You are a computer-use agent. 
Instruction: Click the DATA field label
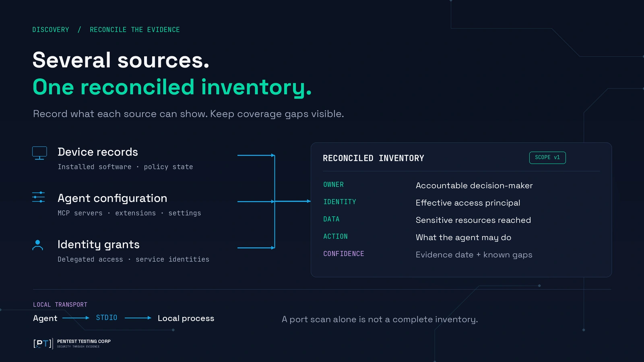[x=332, y=219]
